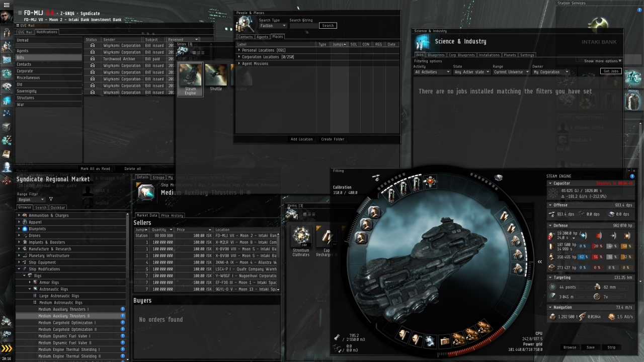Collapse the Ship Modifications market group

20,269
